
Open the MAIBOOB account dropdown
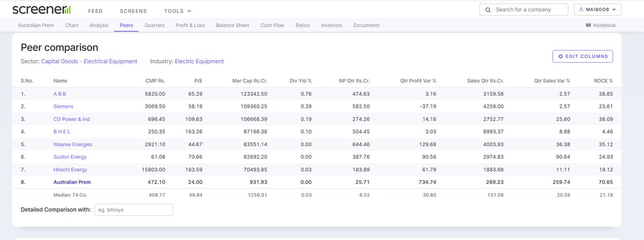(x=597, y=10)
